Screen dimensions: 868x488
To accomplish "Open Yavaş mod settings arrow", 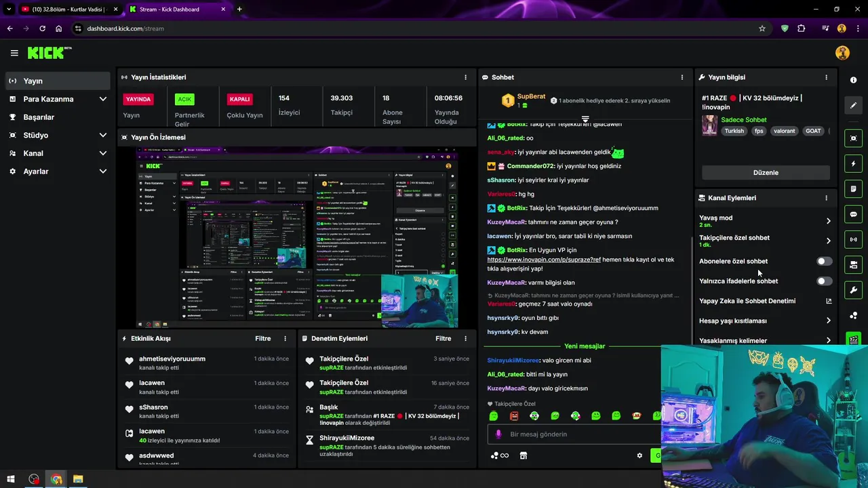I will pyautogui.click(x=828, y=221).
